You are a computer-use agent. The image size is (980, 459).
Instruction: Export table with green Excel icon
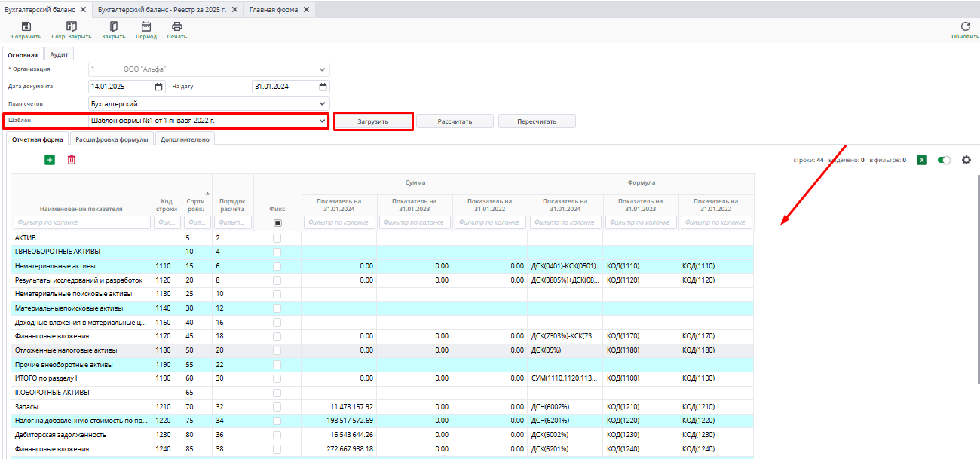(921, 160)
